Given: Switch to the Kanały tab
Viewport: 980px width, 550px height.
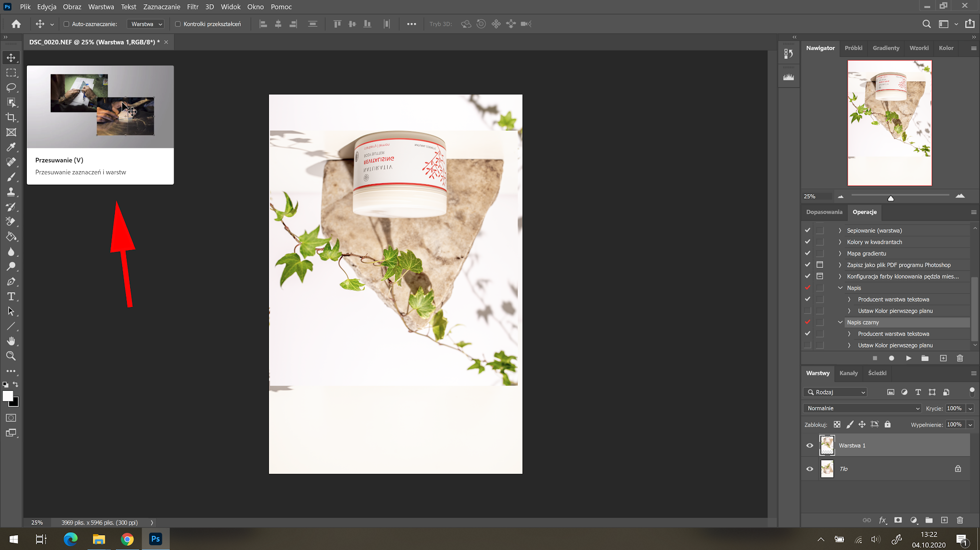Looking at the screenshot, I should (848, 373).
